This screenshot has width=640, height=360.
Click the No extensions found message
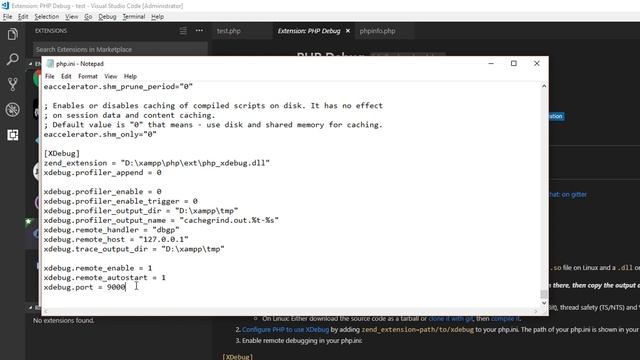click(x=64, y=321)
